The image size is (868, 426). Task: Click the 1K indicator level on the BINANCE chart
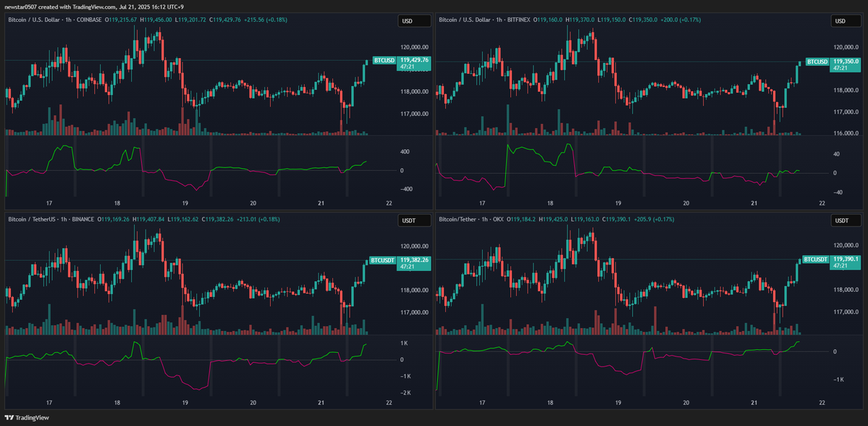coord(405,343)
